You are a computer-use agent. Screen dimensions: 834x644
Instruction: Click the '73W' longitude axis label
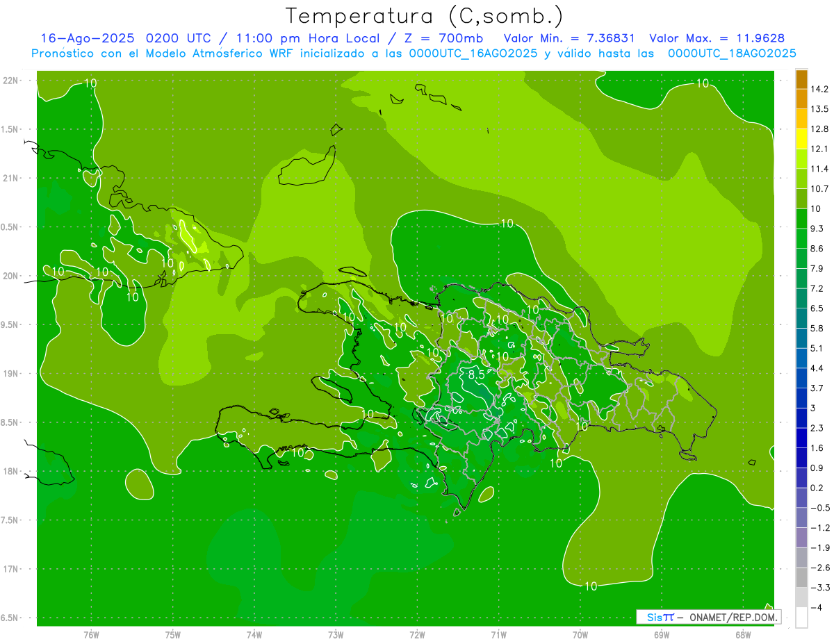(336, 635)
